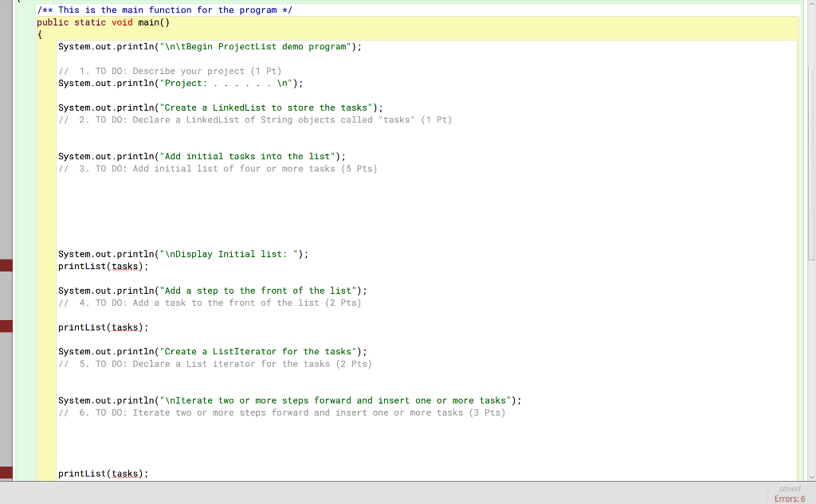Click the opening brace below main()

point(40,34)
